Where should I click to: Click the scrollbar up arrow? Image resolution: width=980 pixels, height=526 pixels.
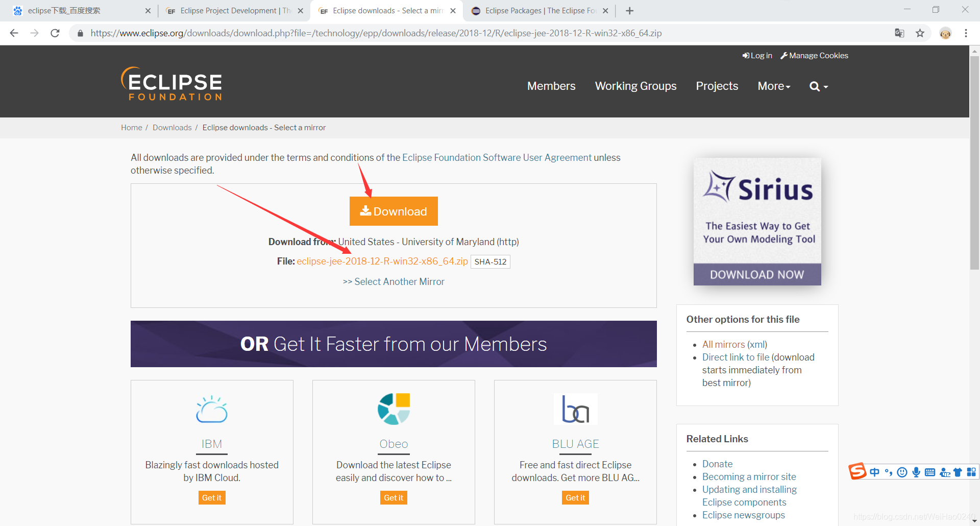(x=974, y=51)
